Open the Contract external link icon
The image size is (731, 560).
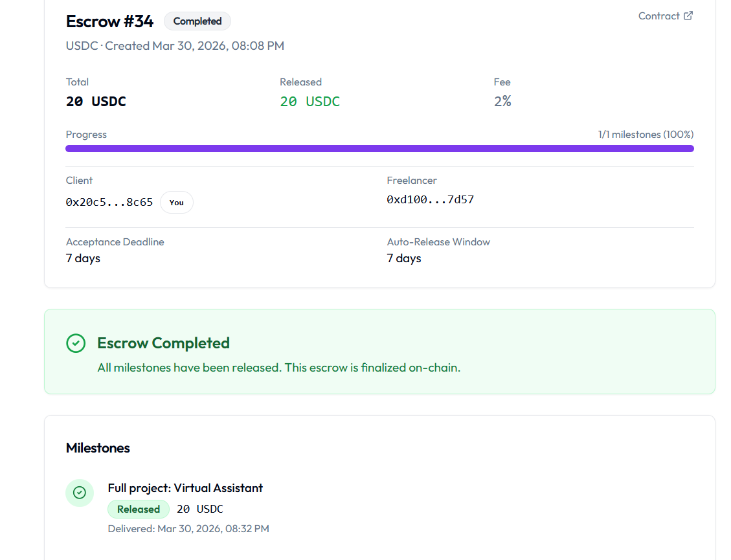pyautogui.click(x=688, y=16)
